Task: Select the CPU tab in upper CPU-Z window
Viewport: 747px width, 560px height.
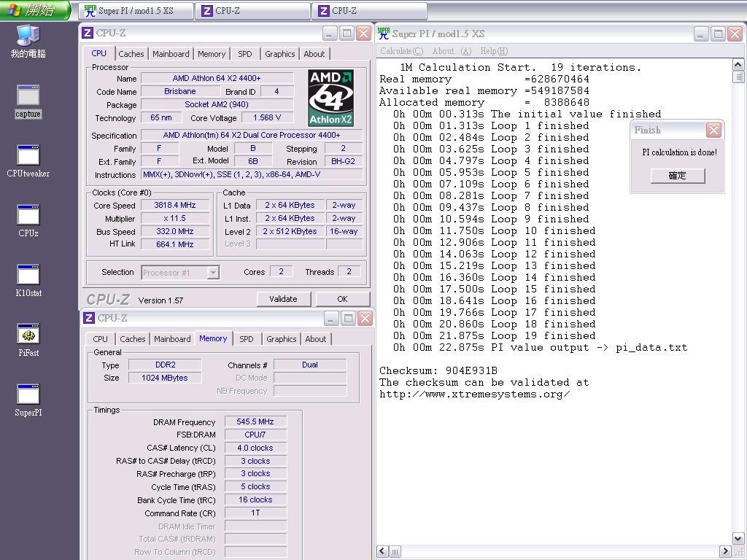Action: point(99,53)
